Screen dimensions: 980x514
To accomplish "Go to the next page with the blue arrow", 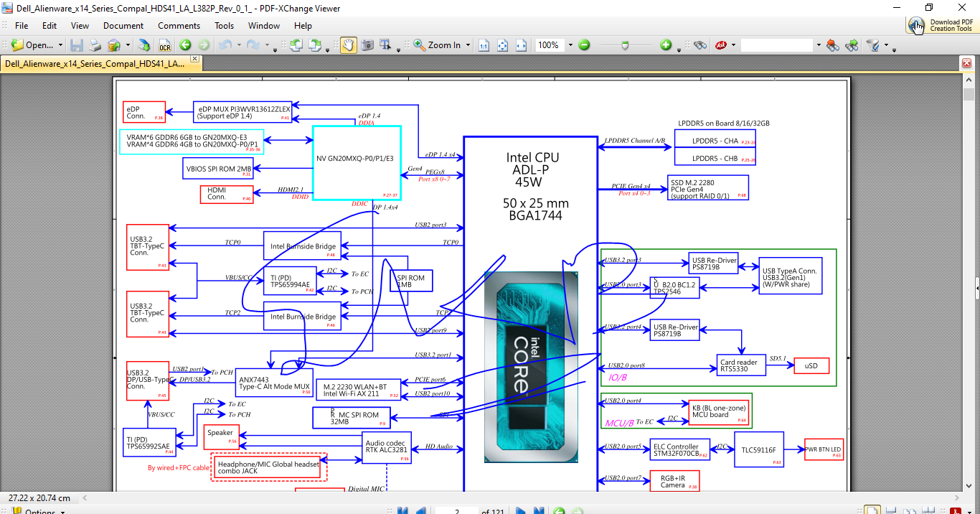I will pyautogui.click(x=521, y=511).
